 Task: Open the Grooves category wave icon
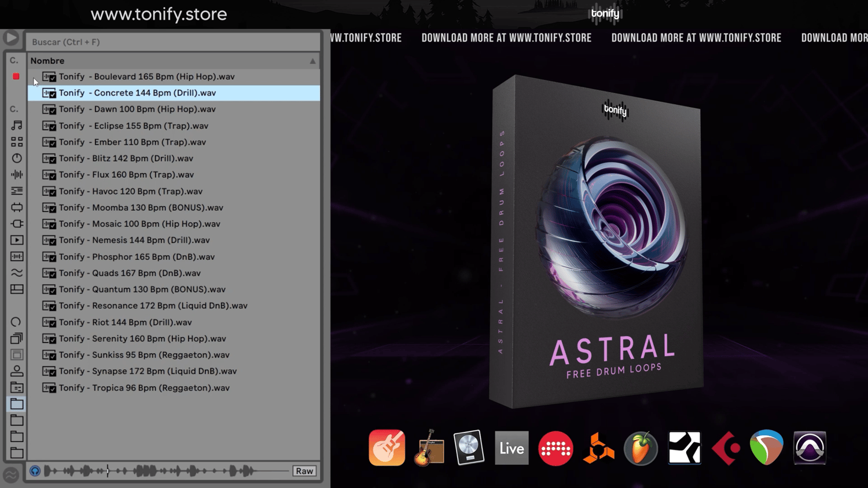click(x=17, y=273)
